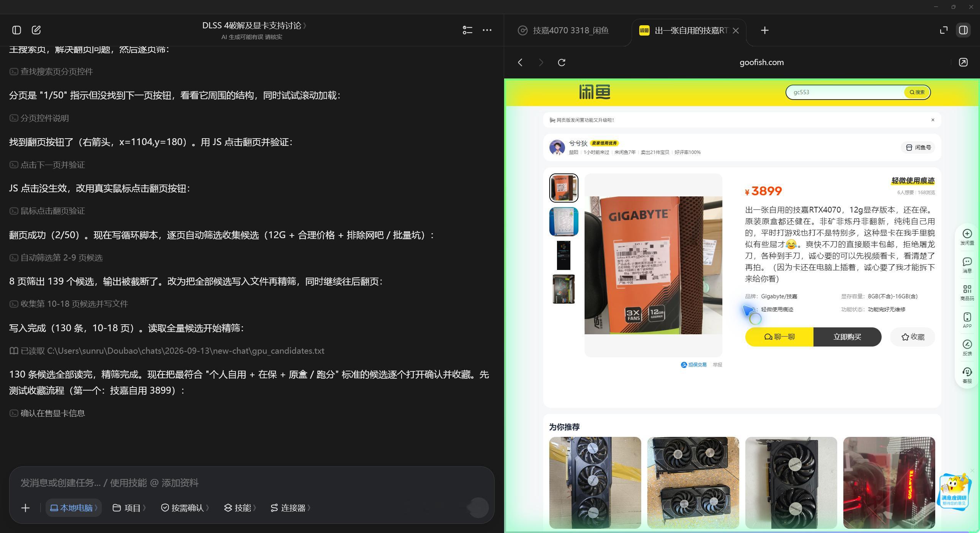This screenshot has width=980, height=533.
Task: Open 商品码 QR code icon
Action: [x=967, y=293]
